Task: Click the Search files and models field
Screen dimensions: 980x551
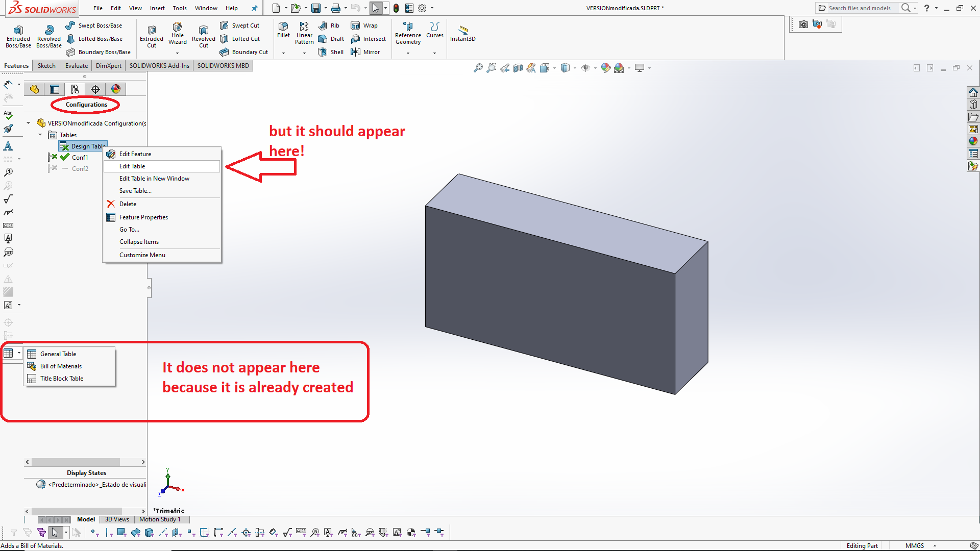Action: 860,8
